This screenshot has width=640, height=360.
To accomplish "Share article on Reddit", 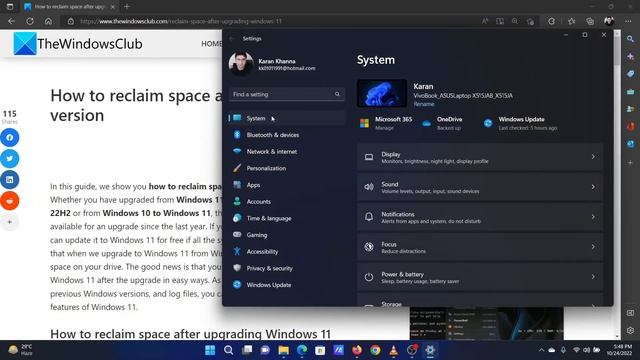I will (x=9, y=201).
